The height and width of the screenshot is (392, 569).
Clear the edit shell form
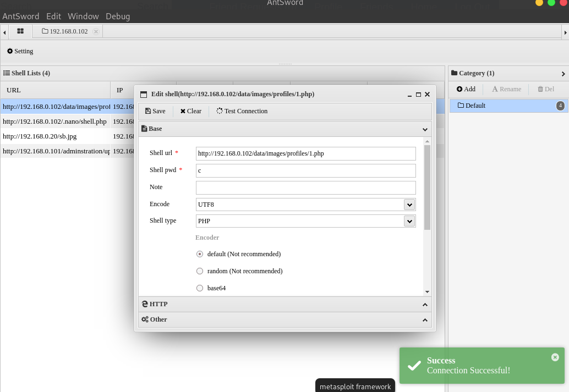coord(191,111)
